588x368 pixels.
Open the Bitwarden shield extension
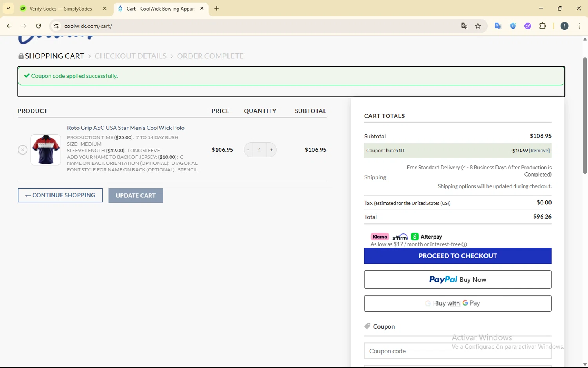[513, 26]
